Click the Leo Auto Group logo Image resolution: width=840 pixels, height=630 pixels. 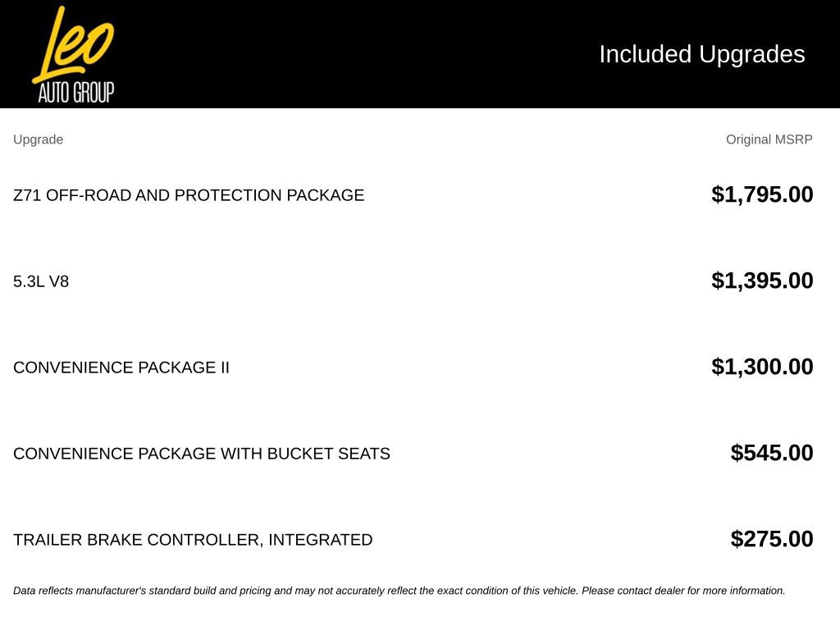(x=73, y=54)
